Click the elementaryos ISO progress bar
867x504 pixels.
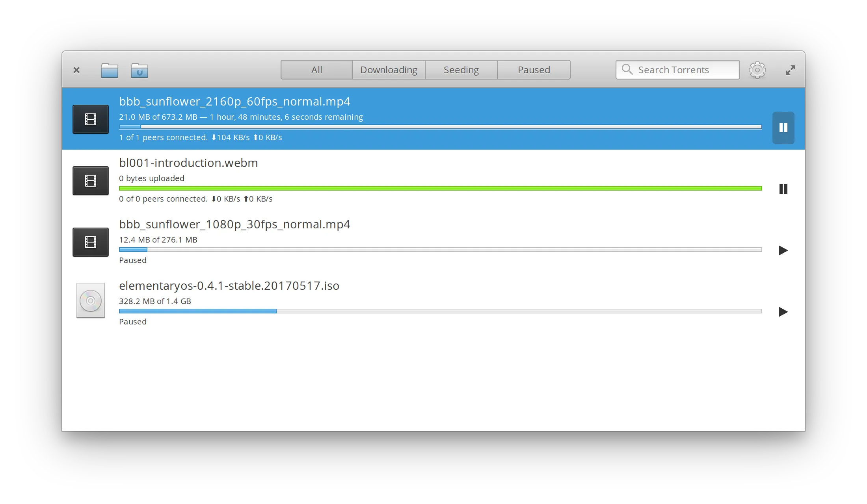click(x=440, y=311)
